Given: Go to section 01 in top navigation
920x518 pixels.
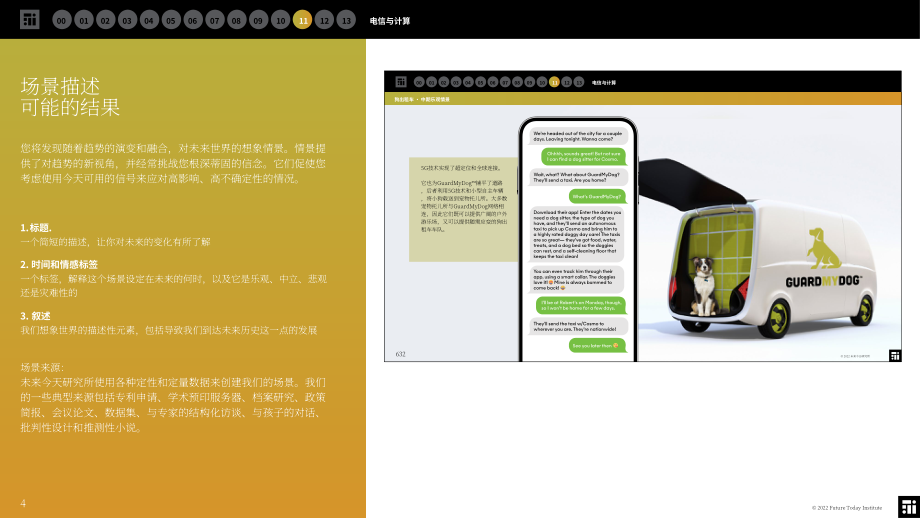Looking at the screenshot, I should point(84,20).
